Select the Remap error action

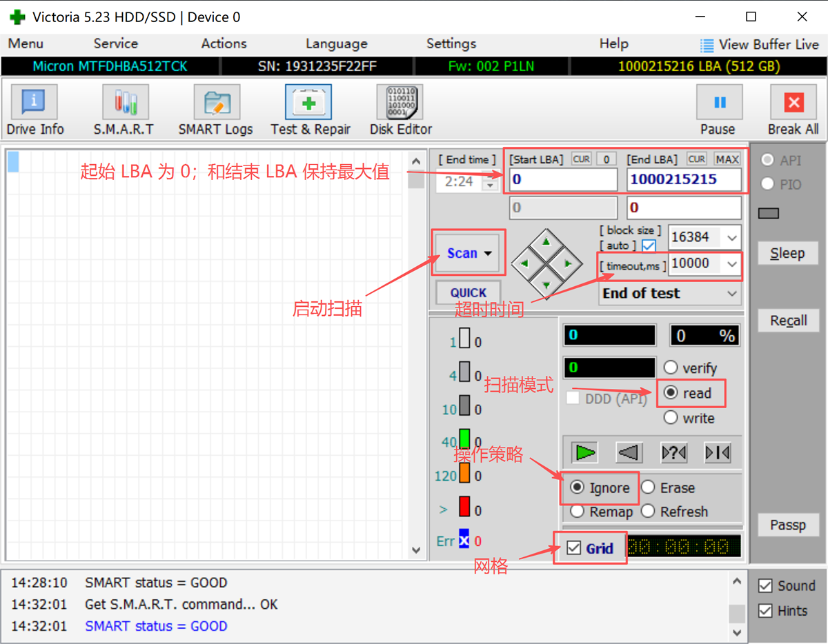pos(578,512)
